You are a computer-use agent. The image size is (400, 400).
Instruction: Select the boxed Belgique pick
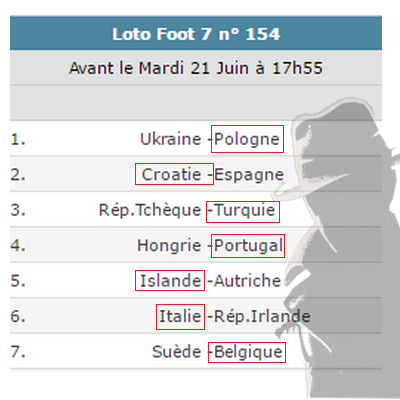[247, 352]
